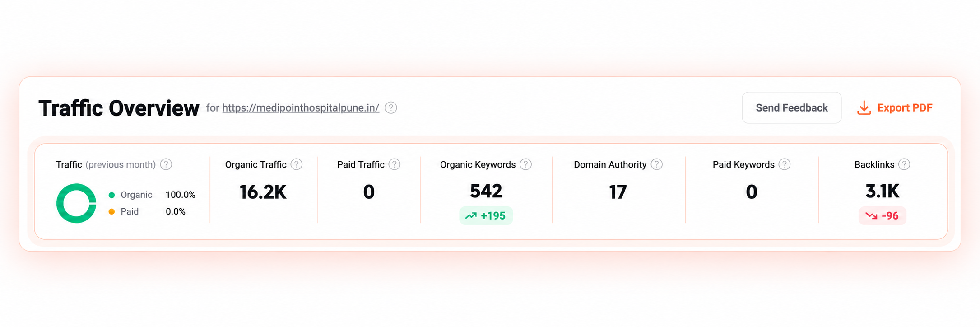
Task: Click the 3.1K backlinks value
Action: click(x=882, y=192)
